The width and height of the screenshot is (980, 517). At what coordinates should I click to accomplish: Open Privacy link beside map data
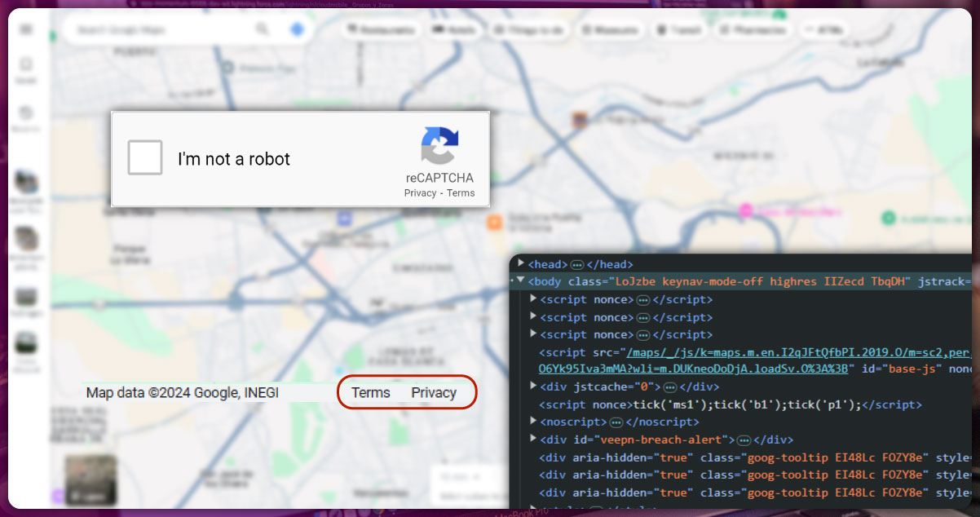point(434,392)
